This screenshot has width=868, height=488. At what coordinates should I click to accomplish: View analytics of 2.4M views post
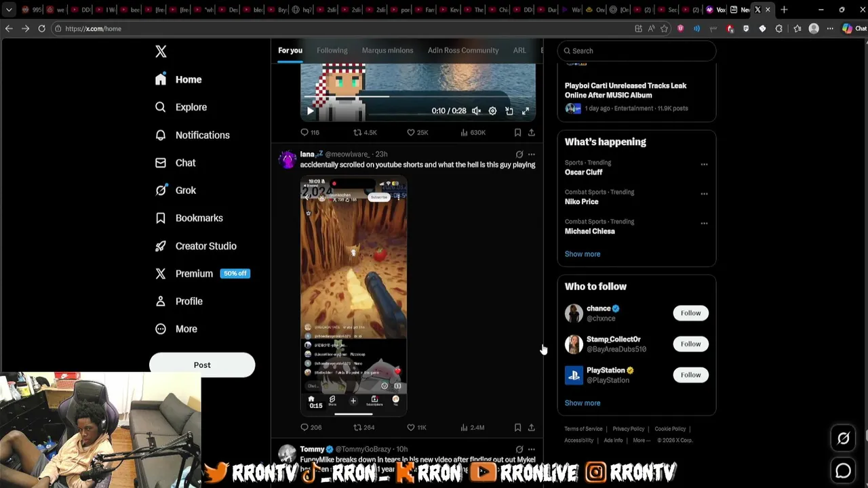(473, 427)
